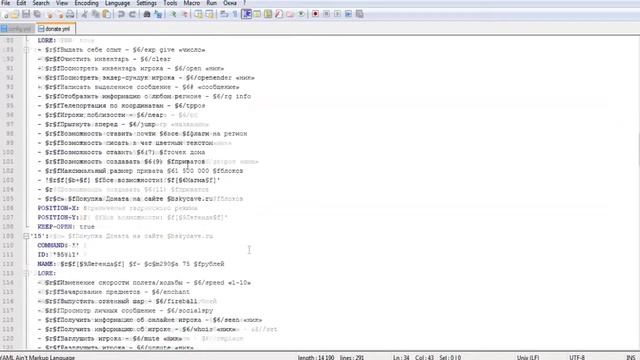640x360 pixels.
Task: Open the ? help menu
Action: tap(244, 3)
